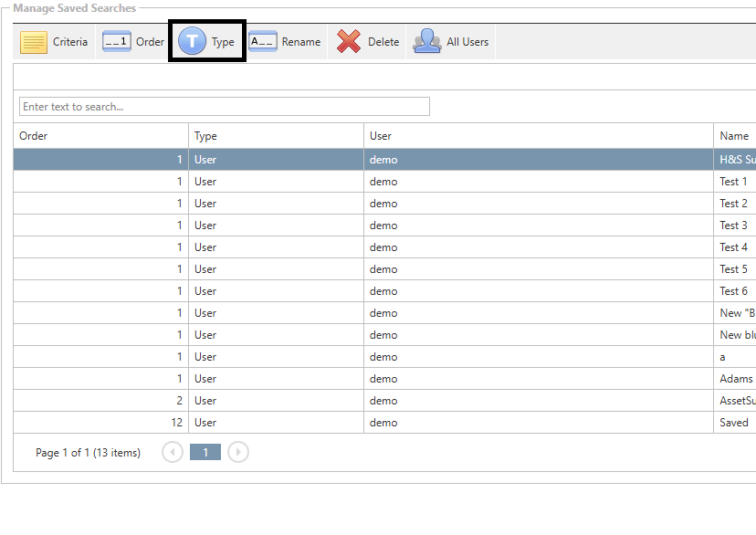Screen dimensions: 756x535
Task: Go to previous page arrow
Action: (173, 452)
